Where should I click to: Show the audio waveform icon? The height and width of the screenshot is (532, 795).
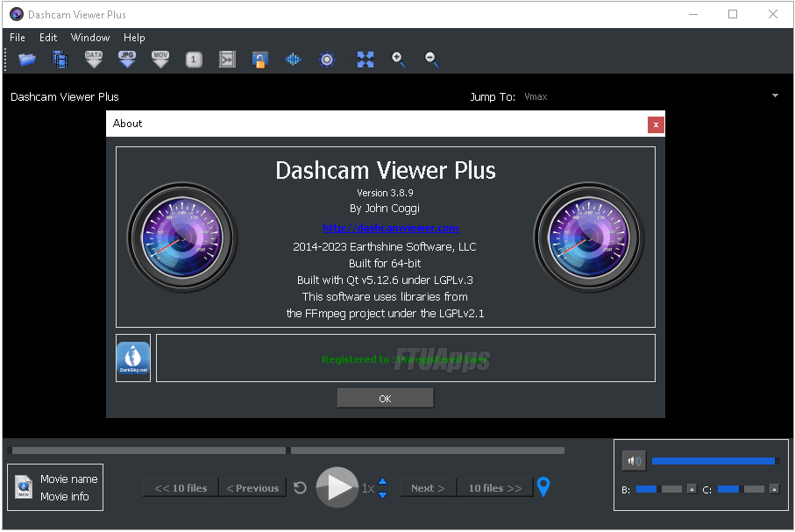(293, 60)
